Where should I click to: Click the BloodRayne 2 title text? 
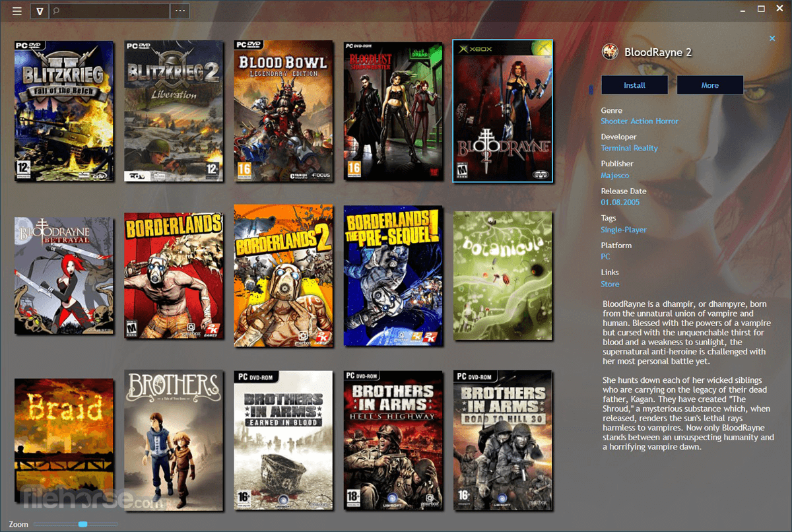coord(657,52)
